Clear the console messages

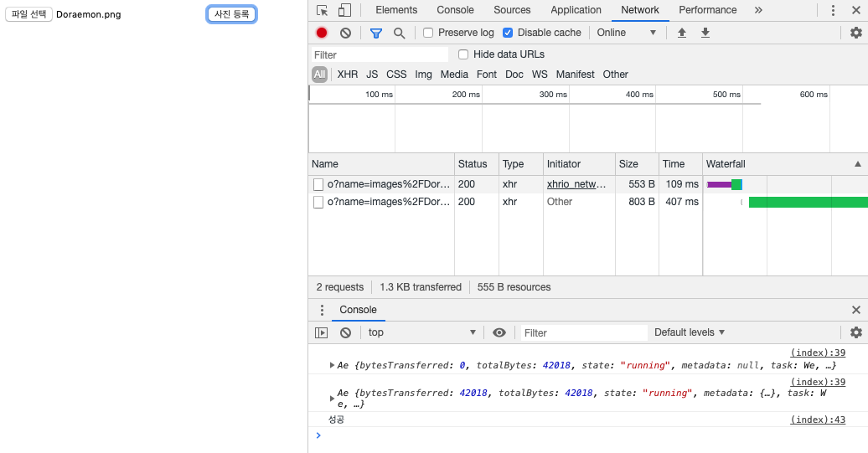345,332
